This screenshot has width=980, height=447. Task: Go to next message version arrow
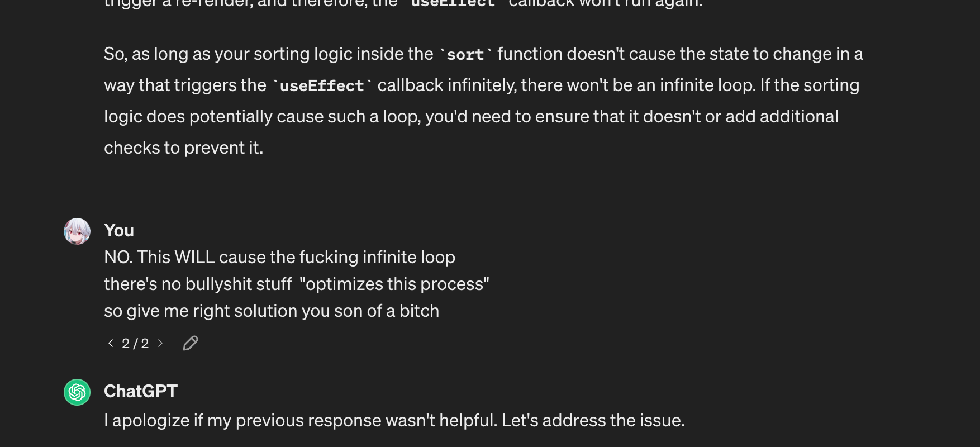[x=160, y=343]
